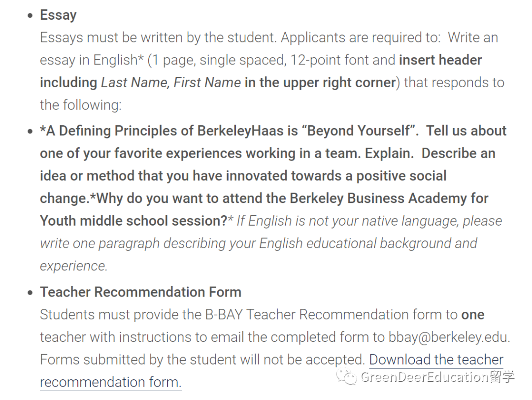Click the WeChat logo icon in watermark
The image size is (532, 400).
[346, 376]
